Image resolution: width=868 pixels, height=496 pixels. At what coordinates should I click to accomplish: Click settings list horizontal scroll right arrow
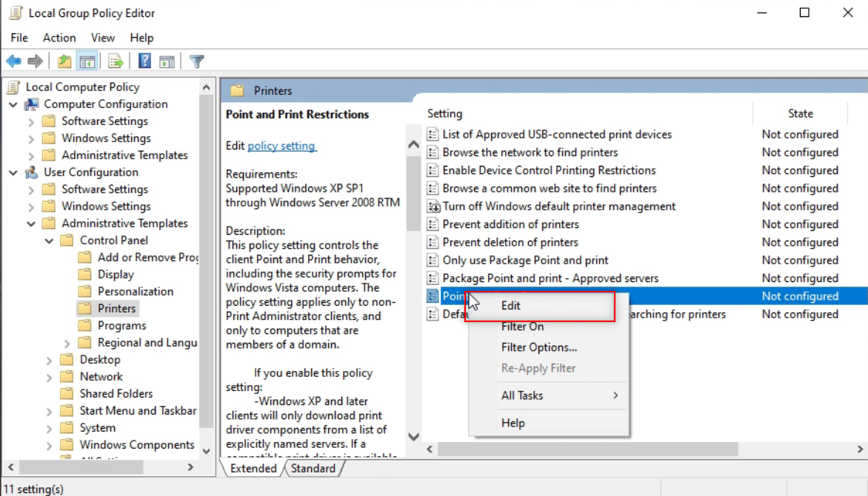coord(860,449)
